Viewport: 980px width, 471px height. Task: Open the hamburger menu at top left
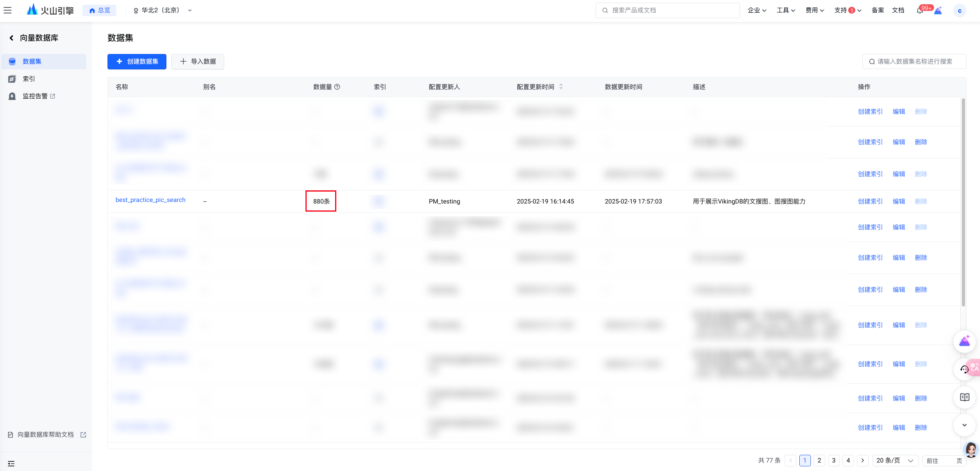7,10
